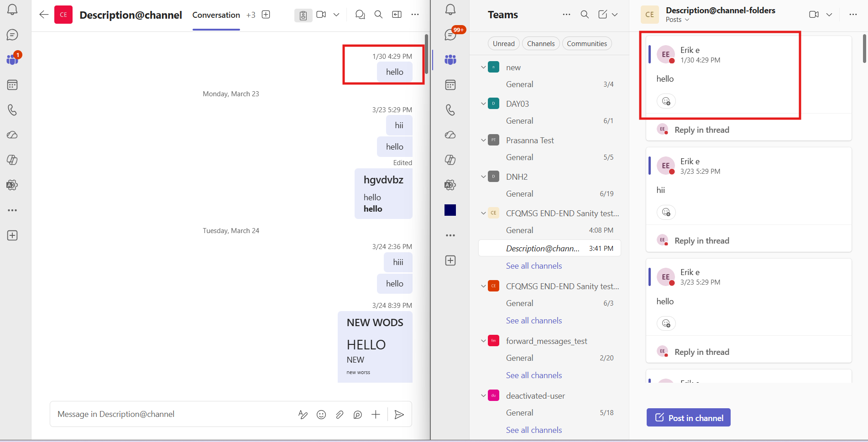The width and height of the screenshot is (868, 442).
Task: Open Teams icon with badge 1 in left sidebar
Action: coord(12,59)
